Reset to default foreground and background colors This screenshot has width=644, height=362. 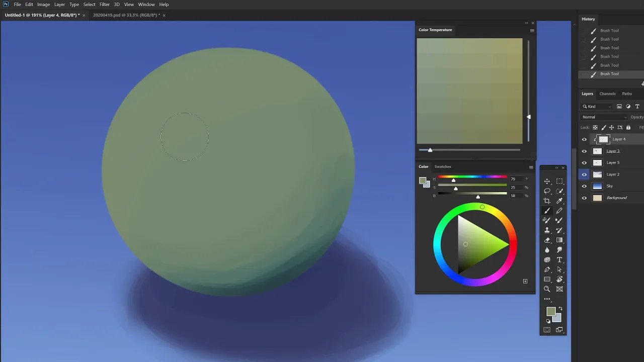[x=547, y=321]
